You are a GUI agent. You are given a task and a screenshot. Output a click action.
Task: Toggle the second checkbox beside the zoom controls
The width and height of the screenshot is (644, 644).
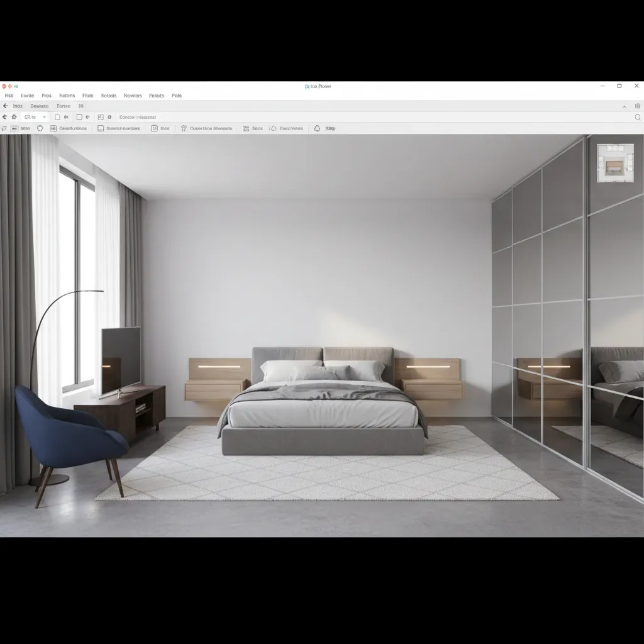79,117
